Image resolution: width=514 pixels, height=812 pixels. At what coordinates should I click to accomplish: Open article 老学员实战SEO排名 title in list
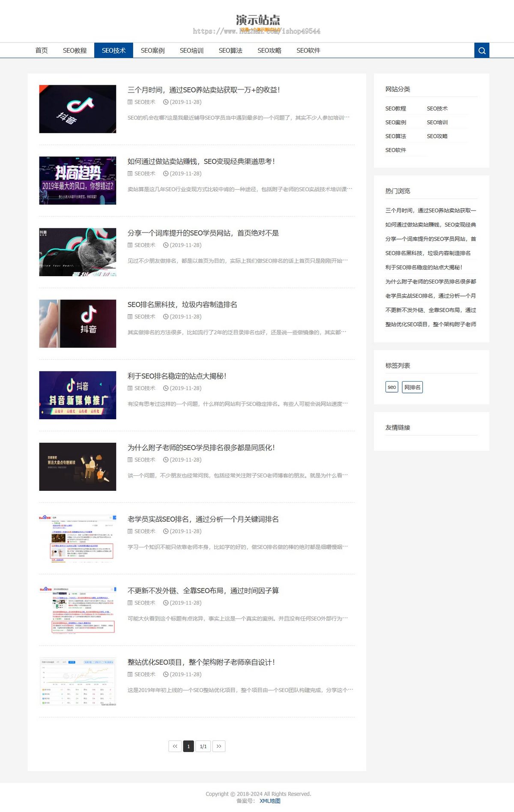coord(203,519)
